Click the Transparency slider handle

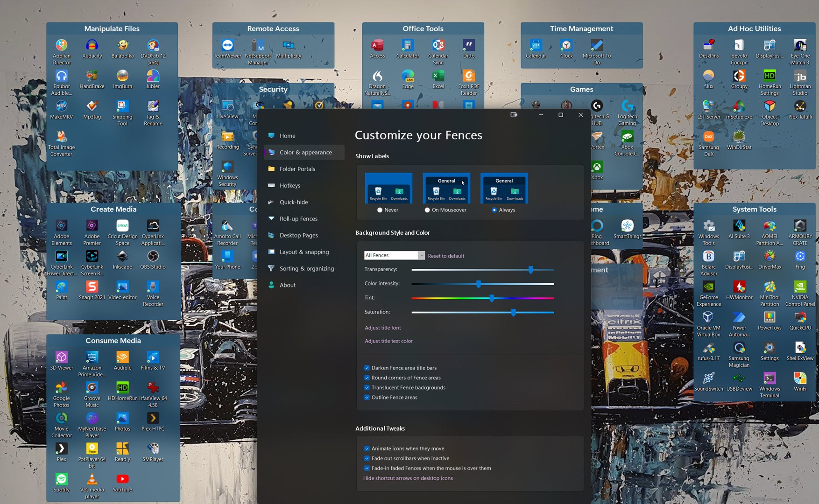coord(531,270)
